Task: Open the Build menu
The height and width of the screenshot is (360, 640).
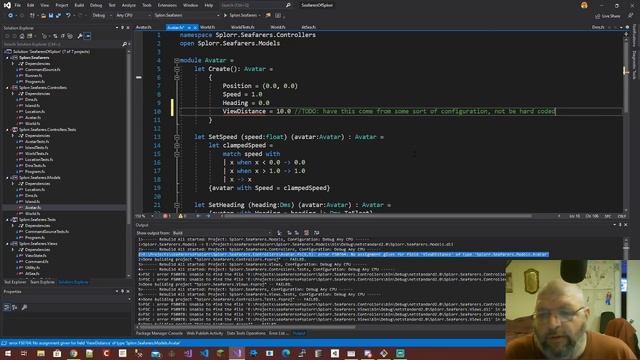Action: pos(79,5)
